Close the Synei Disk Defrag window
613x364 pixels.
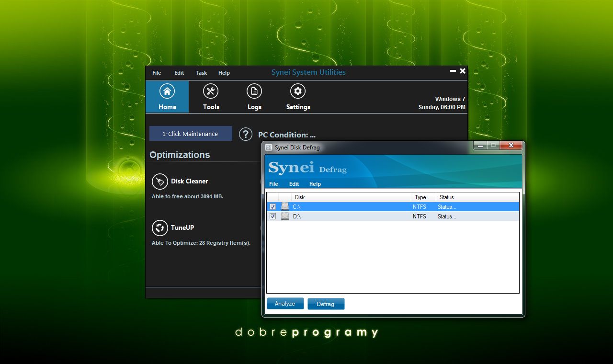pyautogui.click(x=511, y=145)
